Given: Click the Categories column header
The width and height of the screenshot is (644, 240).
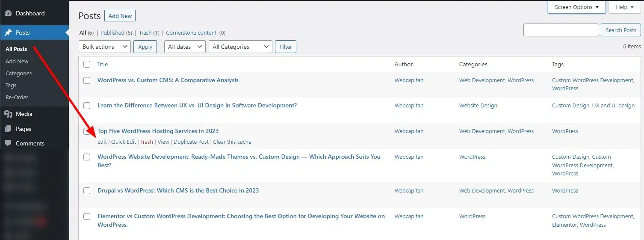Looking at the screenshot, I should tap(473, 64).
